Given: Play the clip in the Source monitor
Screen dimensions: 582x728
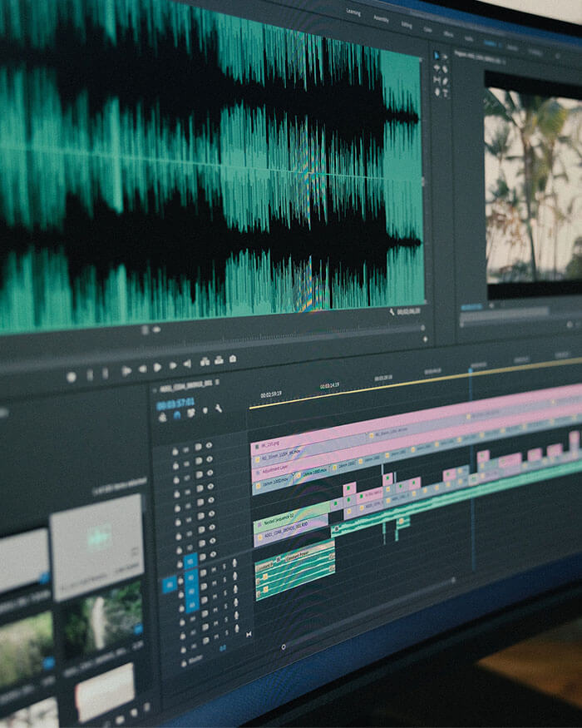Looking at the screenshot, I should pyautogui.click(x=157, y=367).
